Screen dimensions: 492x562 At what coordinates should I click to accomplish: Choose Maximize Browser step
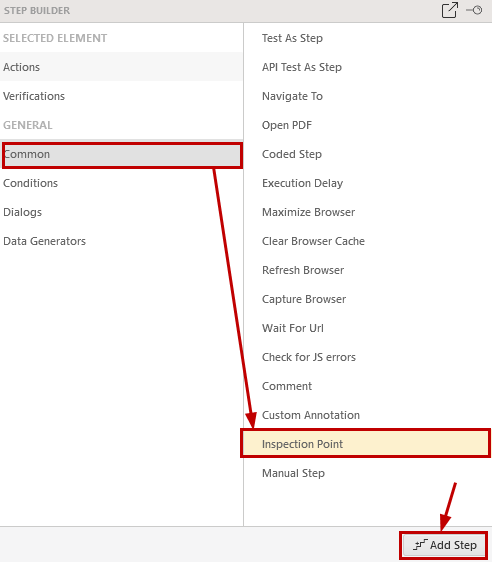click(x=368, y=212)
